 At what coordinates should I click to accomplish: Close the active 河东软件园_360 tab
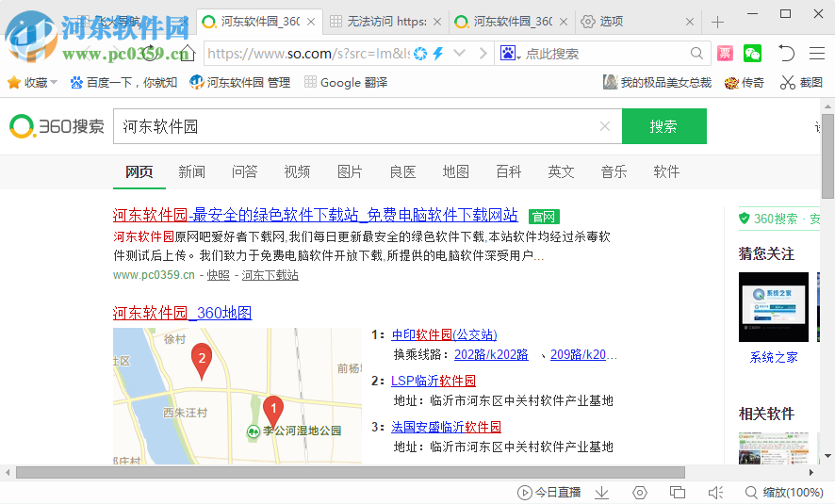pyautogui.click(x=311, y=22)
